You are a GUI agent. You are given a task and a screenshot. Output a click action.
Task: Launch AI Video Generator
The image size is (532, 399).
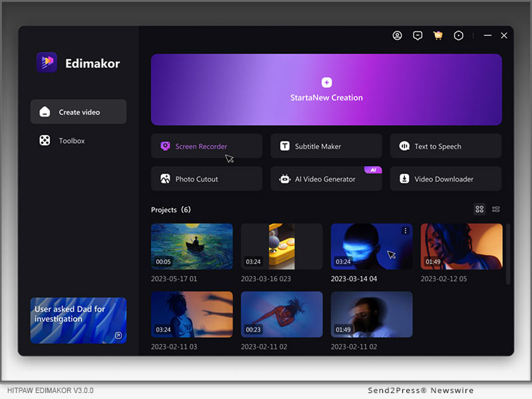point(326,179)
